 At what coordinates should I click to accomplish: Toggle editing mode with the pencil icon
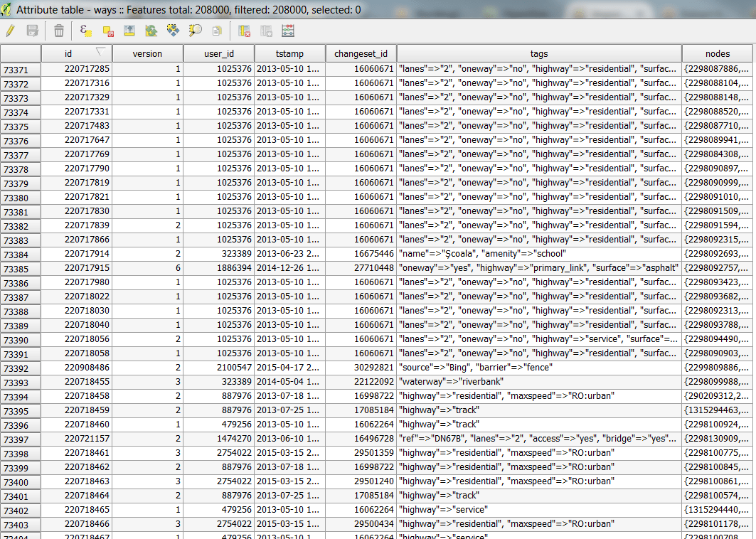(x=10, y=31)
